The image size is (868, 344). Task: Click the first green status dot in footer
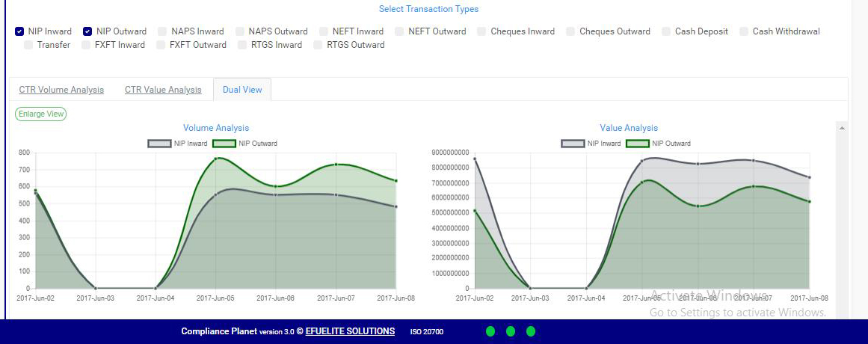(x=490, y=331)
